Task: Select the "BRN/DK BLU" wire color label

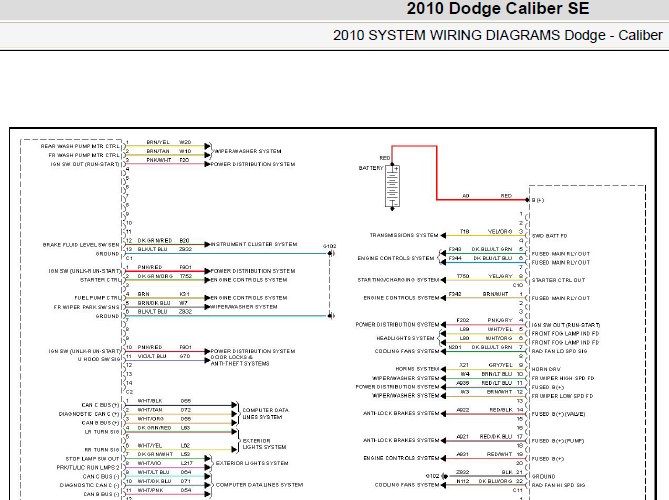Action: pyautogui.click(x=154, y=303)
